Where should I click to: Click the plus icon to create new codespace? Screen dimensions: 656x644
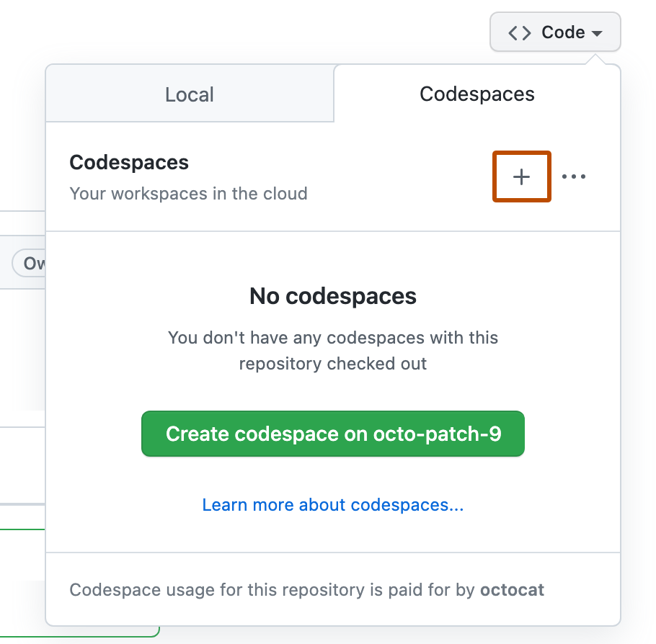(x=521, y=176)
